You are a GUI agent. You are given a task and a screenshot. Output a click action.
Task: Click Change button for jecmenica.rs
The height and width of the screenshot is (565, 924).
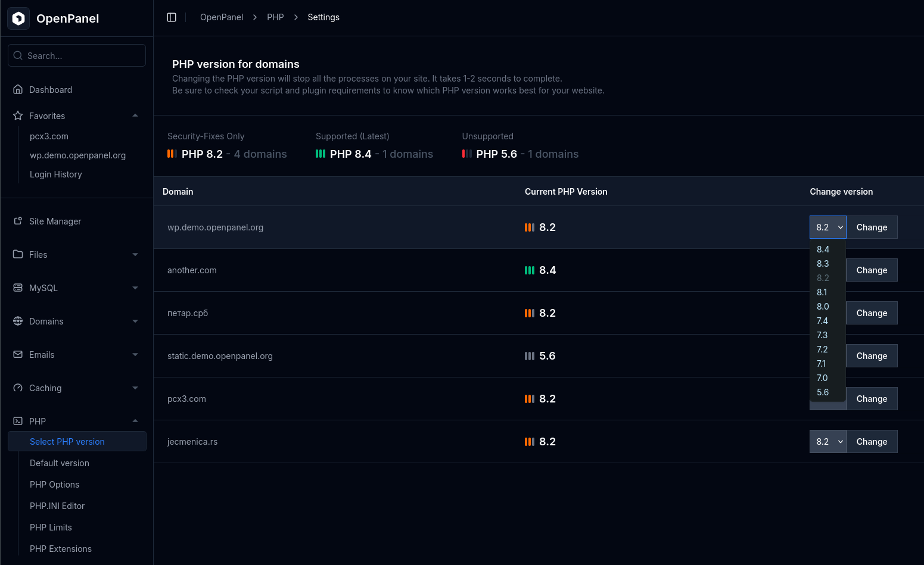872,441
